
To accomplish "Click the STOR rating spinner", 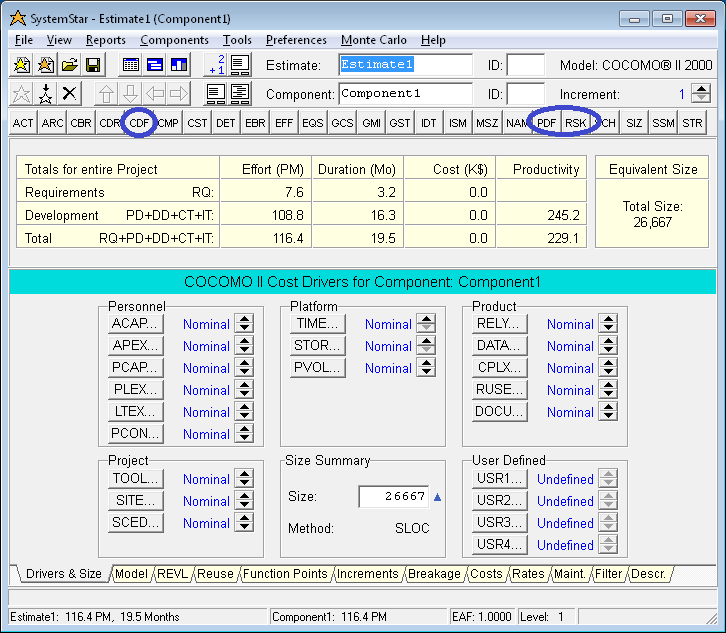I will click(426, 345).
